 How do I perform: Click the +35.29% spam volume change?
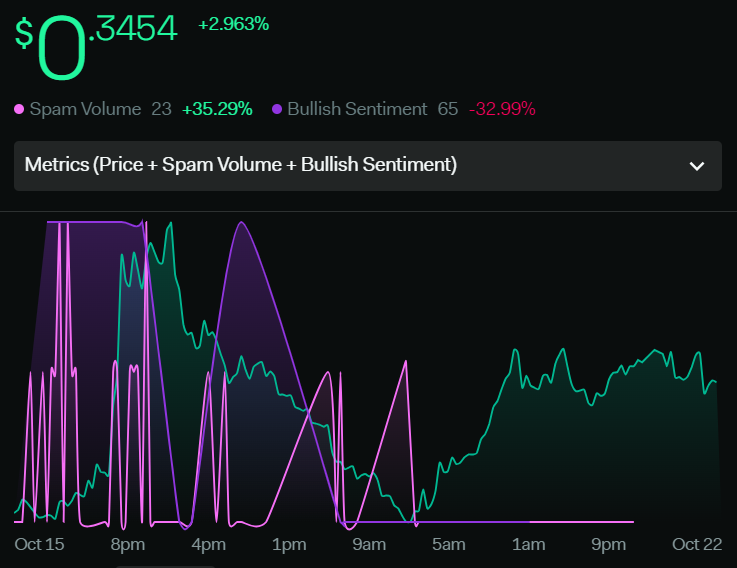click(x=217, y=109)
